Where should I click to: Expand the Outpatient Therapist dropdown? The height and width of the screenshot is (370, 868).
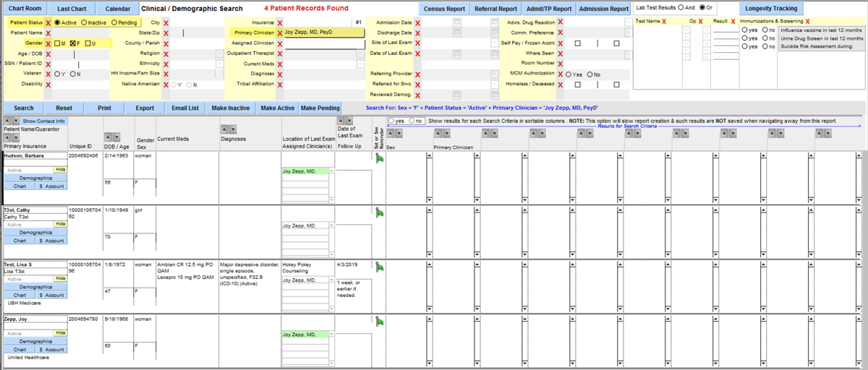[359, 53]
